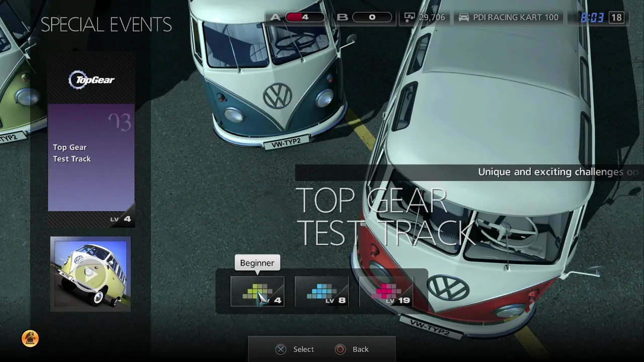Click the cross Select button prompt
Viewport: 644px width, 362px height.
point(295,349)
